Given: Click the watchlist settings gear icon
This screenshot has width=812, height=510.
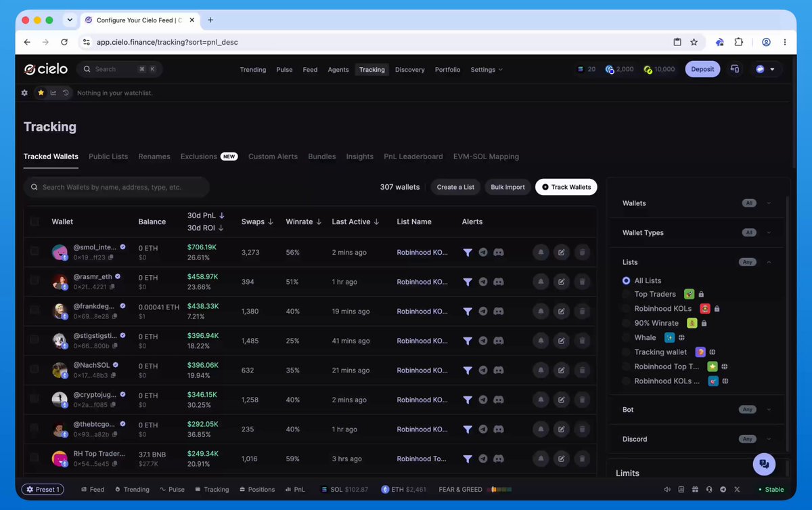Looking at the screenshot, I should coord(25,93).
